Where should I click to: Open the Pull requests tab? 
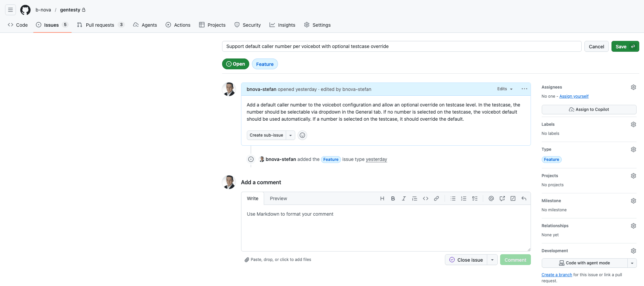[101, 25]
